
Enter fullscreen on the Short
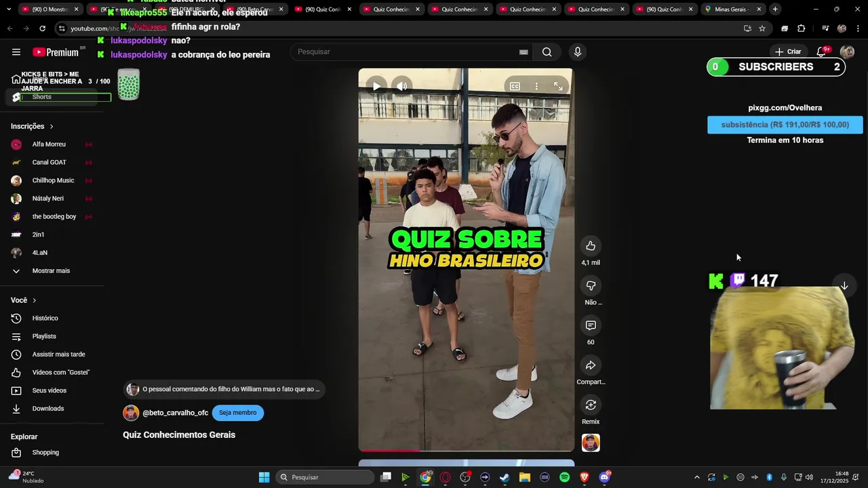tap(558, 86)
